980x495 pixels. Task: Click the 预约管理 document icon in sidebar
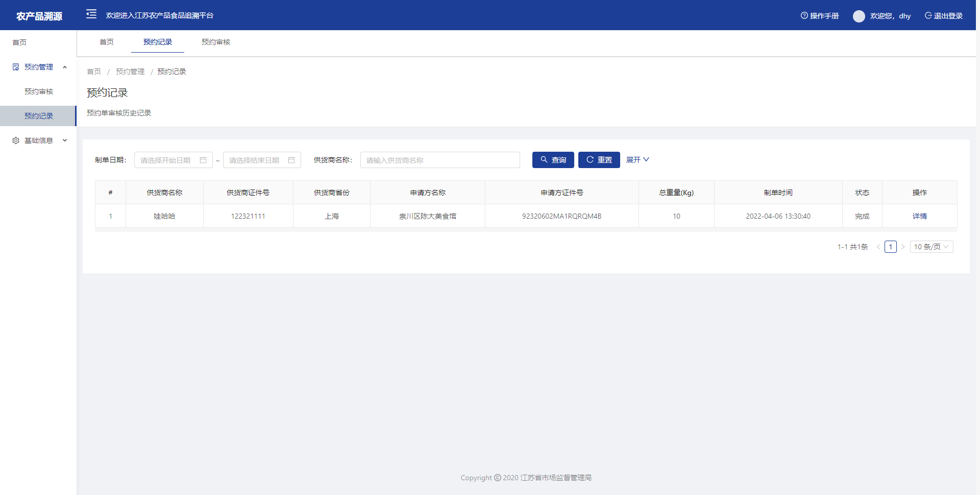[16, 67]
